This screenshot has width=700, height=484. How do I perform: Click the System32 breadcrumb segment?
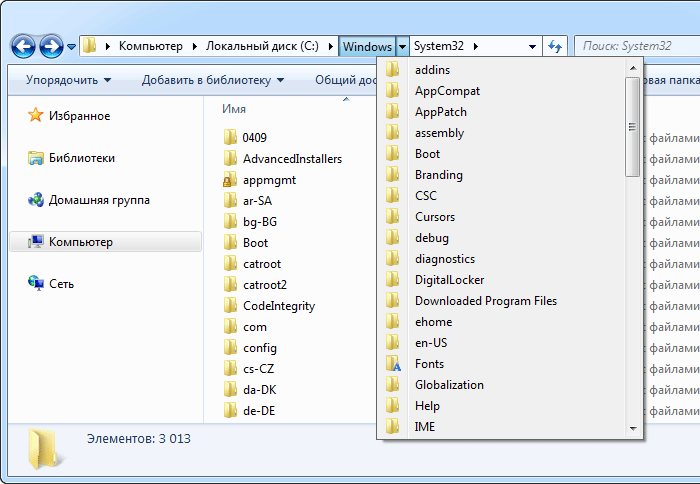tap(438, 46)
